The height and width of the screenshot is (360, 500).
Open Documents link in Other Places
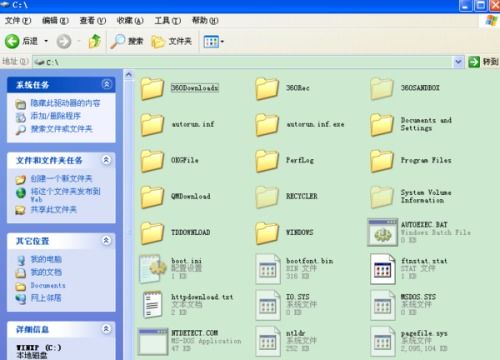point(48,285)
